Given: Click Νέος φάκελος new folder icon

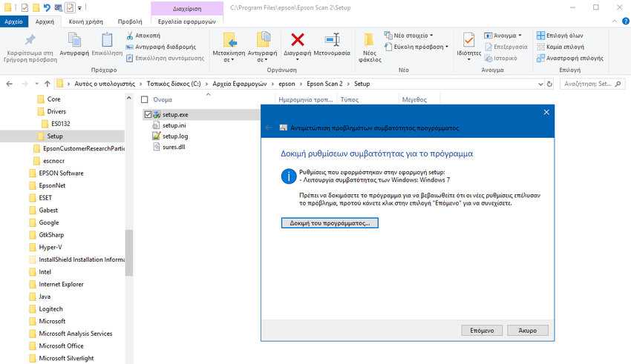Looking at the screenshot, I should [x=369, y=40].
